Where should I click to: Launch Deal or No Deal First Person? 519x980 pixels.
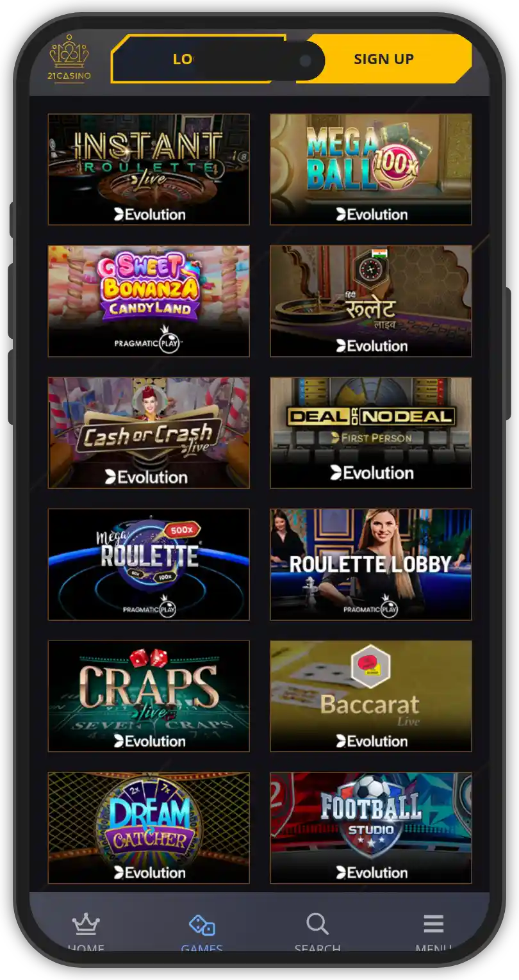tap(371, 433)
